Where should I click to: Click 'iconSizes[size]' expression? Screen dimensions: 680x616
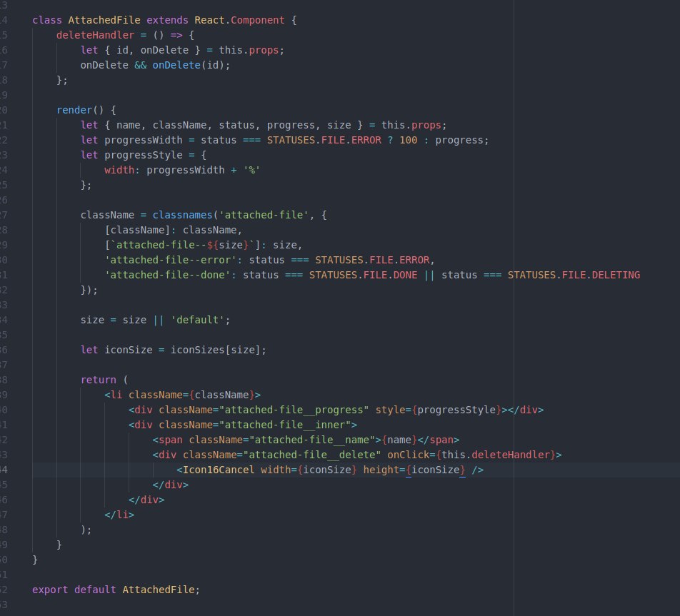tap(215, 350)
